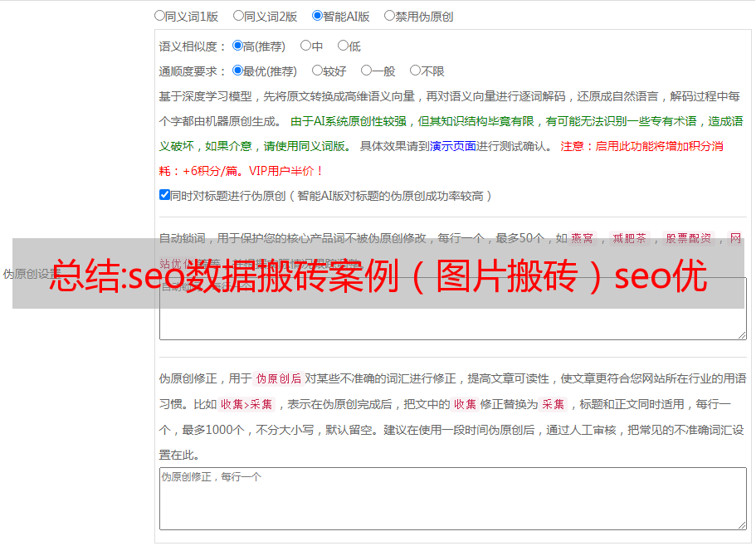The width and height of the screenshot is (756, 546).
Task: Click the 通顺度要求 label
Action: click(189, 71)
